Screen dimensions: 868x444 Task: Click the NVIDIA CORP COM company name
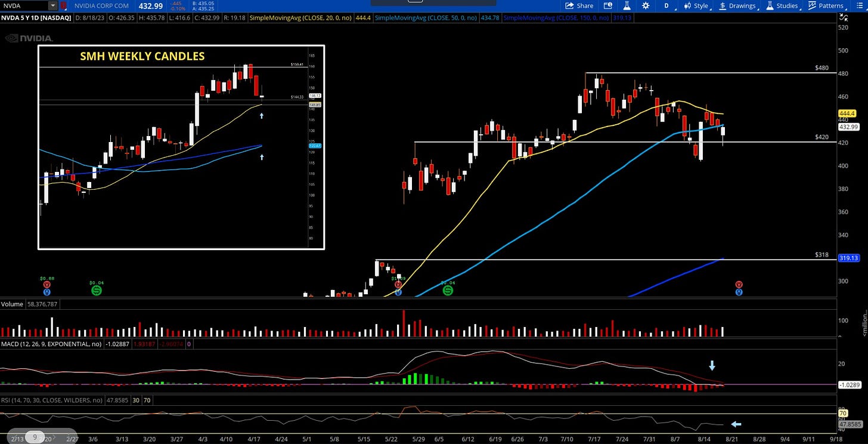tap(101, 6)
